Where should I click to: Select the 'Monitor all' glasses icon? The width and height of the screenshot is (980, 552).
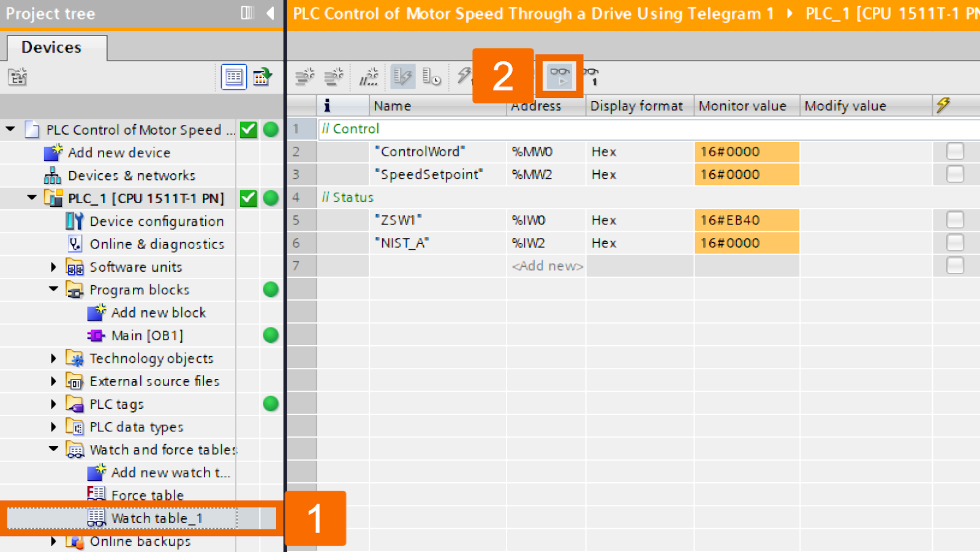(x=559, y=76)
